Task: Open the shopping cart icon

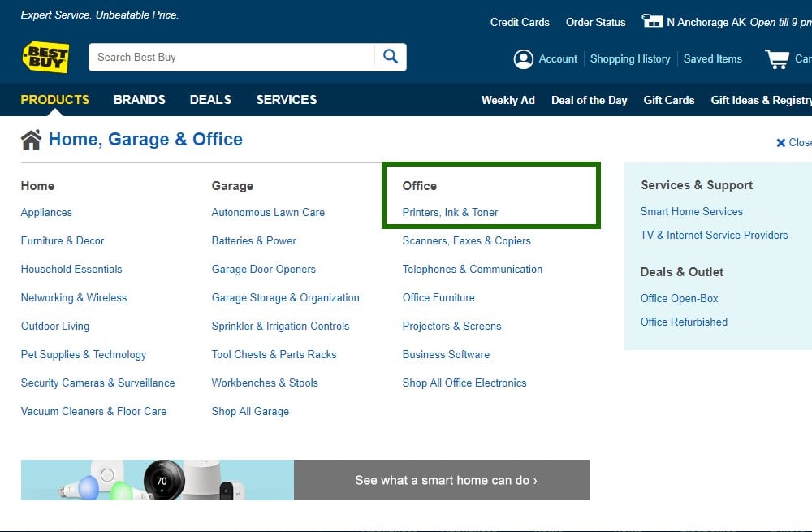Action: (777, 58)
